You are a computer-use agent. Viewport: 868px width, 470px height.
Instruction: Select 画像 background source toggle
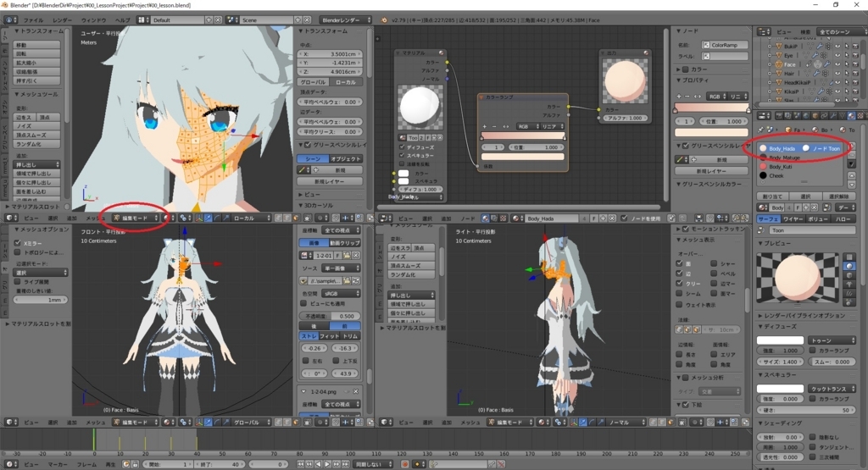pos(314,243)
